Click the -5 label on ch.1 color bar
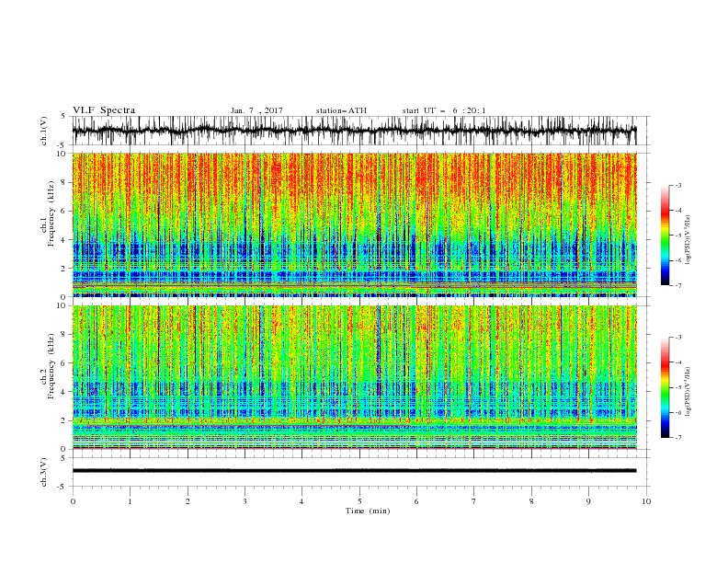728x563 pixels. pyautogui.click(x=678, y=236)
